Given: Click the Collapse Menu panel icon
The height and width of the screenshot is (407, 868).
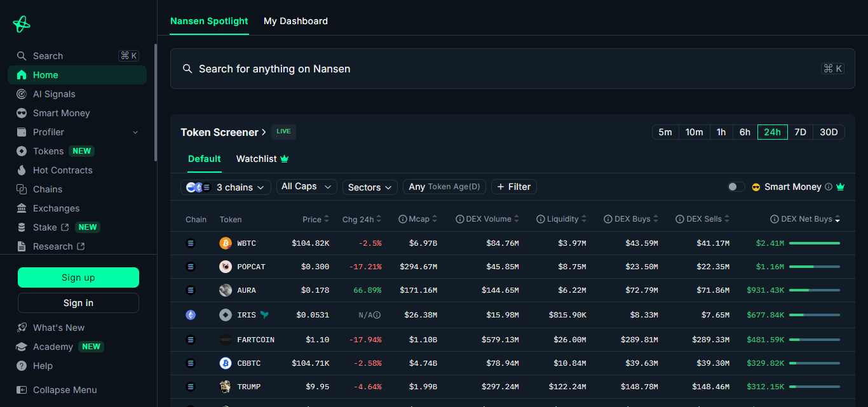Looking at the screenshot, I should tap(22, 390).
